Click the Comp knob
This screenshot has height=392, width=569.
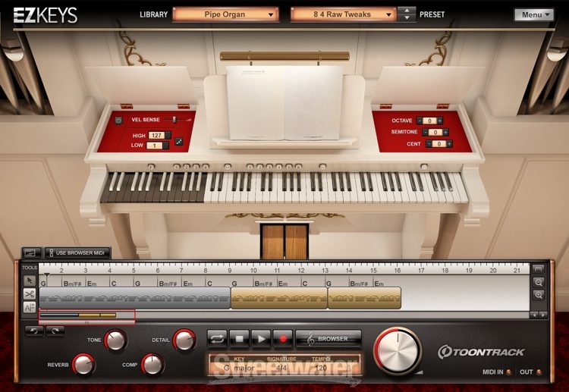[x=152, y=365]
